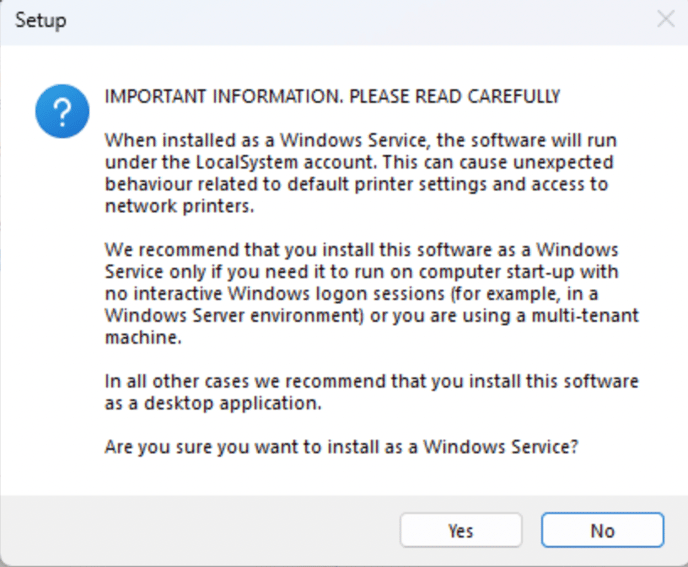Click the 'no interactive Windows logon sessions' line
This screenshot has width=688, height=567.
click(351, 294)
